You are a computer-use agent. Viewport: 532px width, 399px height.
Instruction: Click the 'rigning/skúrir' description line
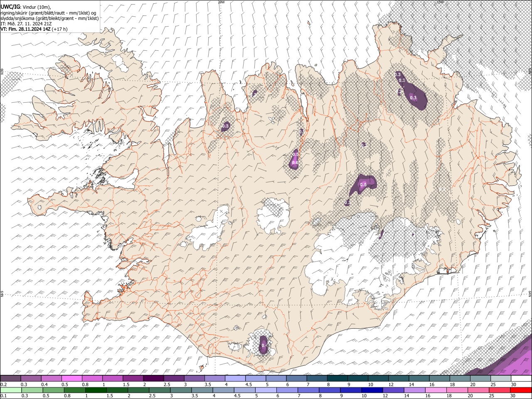[x=49, y=12]
